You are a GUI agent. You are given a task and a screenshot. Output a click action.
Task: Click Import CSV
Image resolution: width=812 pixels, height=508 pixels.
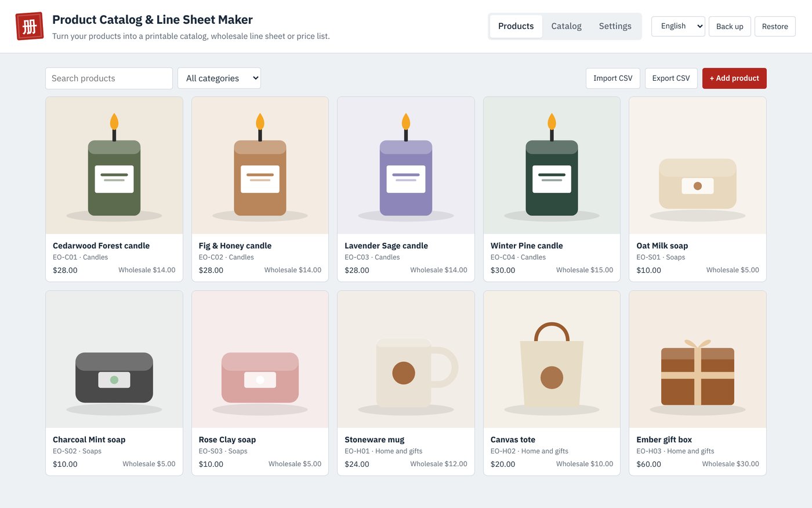coord(613,78)
